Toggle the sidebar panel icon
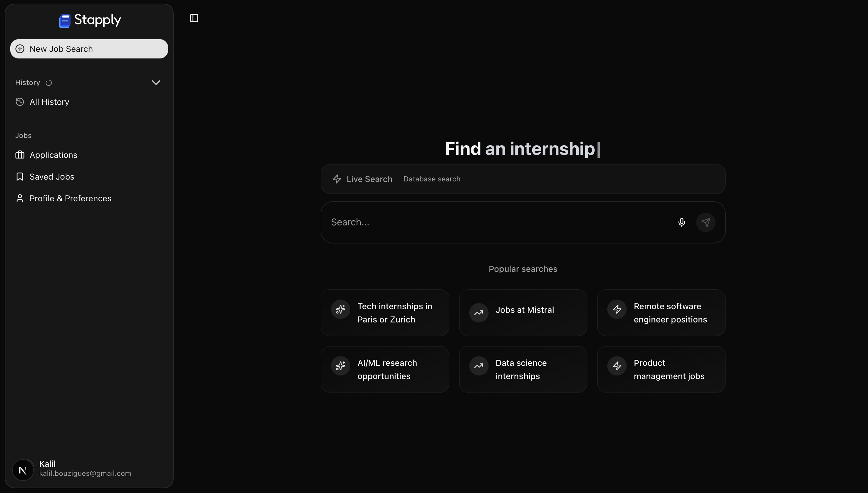 click(194, 18)
